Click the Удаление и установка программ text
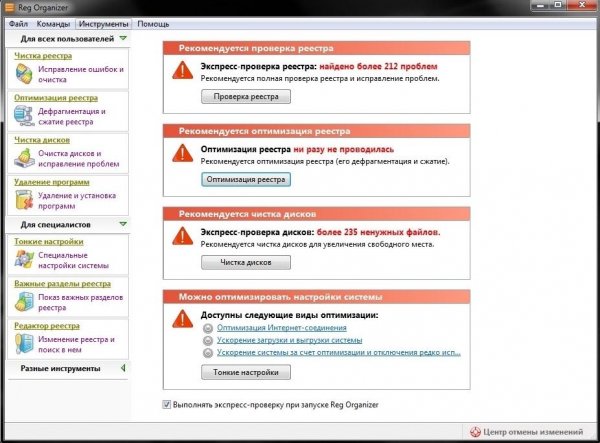 point(77,200)
